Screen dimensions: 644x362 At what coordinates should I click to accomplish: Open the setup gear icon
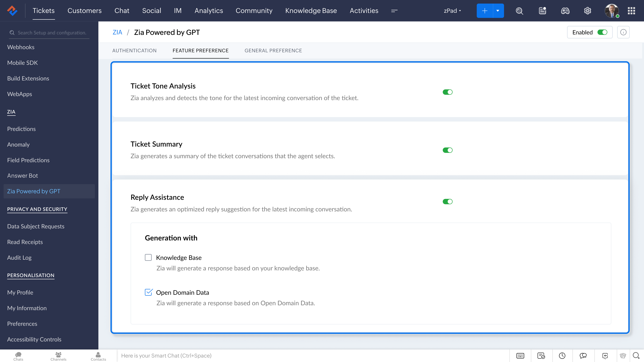point(587,11)
